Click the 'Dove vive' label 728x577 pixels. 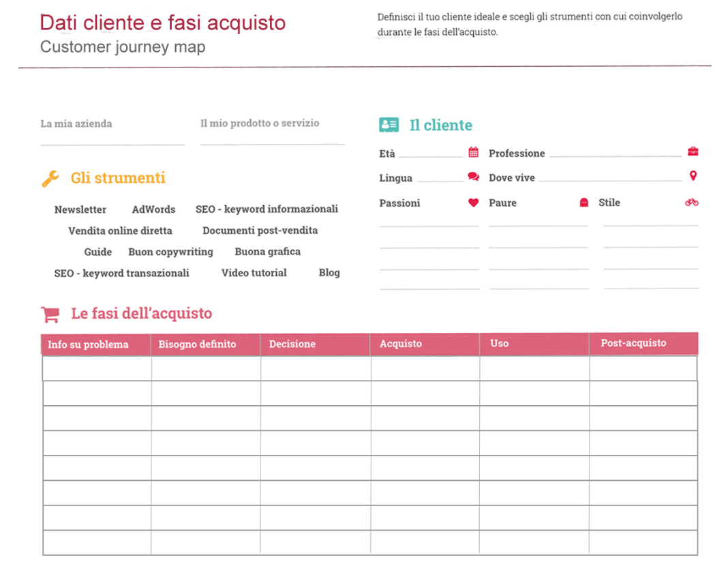(x=512, y=178)
